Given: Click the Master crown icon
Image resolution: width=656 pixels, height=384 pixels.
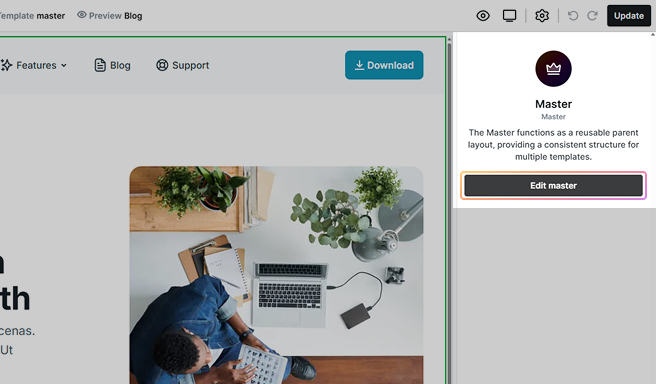Looking at the screenshot, I should [553, 69].
